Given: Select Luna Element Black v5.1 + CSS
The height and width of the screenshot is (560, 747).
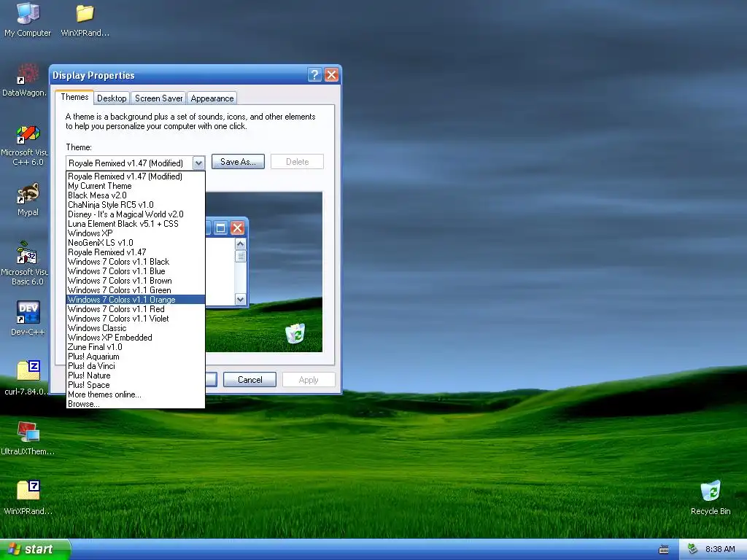Looking at the screenshot, I should (135, 224).
